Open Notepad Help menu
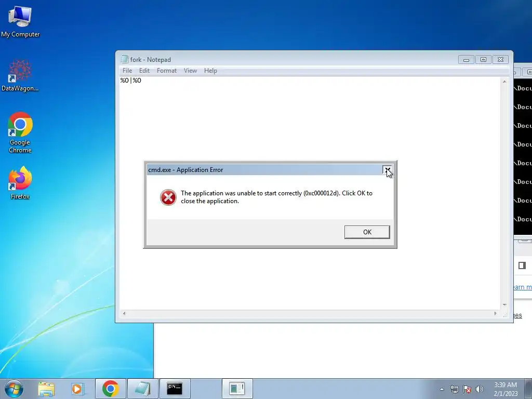The height and width of the screenshot is (399, 532). [210, 71]
